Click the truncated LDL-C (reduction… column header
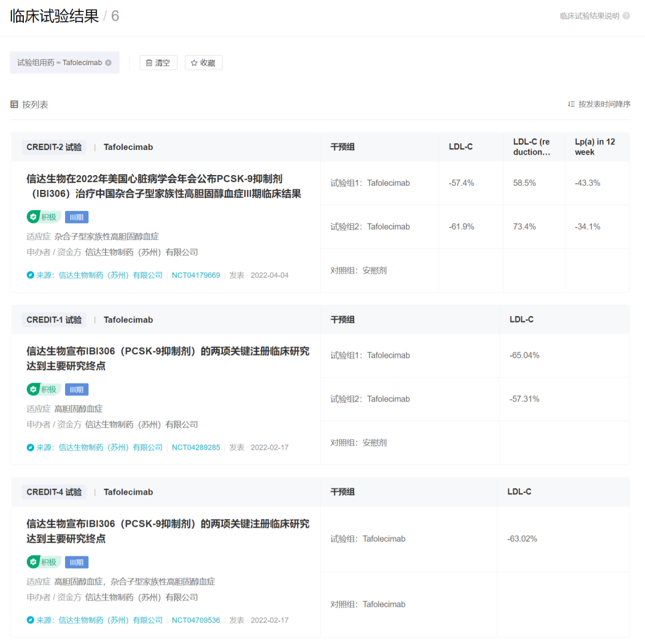 coord(532,147)
